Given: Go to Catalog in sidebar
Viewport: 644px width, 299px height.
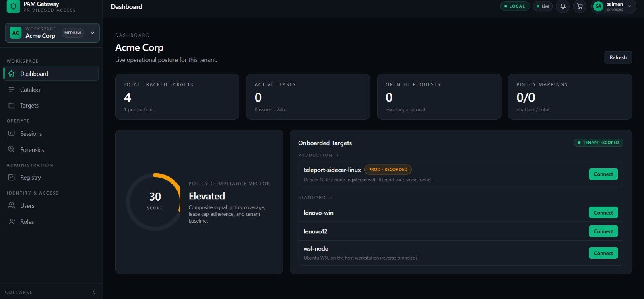Looking at the screenshot, I should pyautogui.click(x=51, y=90).
